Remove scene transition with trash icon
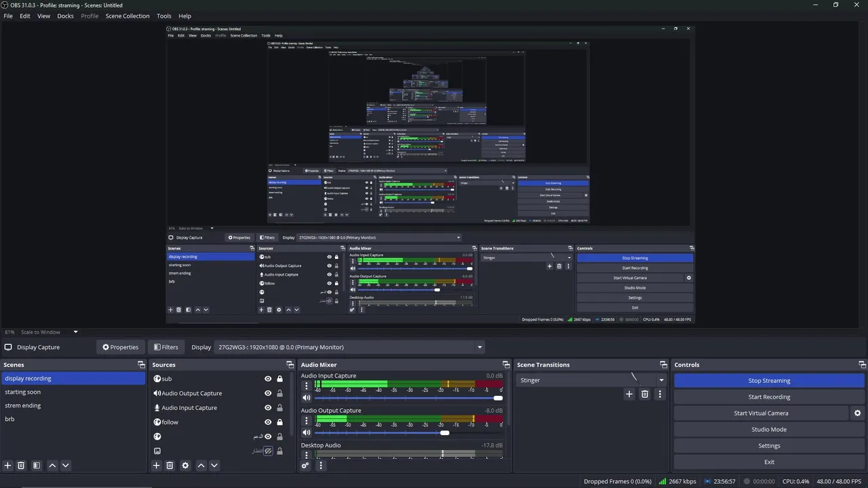 tap(645, 394)
